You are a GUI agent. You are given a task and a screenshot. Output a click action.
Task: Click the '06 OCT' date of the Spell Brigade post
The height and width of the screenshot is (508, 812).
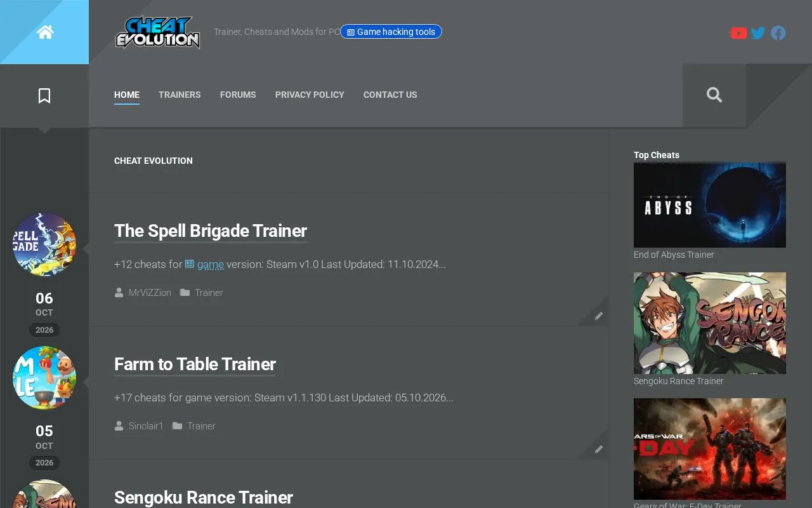(44, 304)
